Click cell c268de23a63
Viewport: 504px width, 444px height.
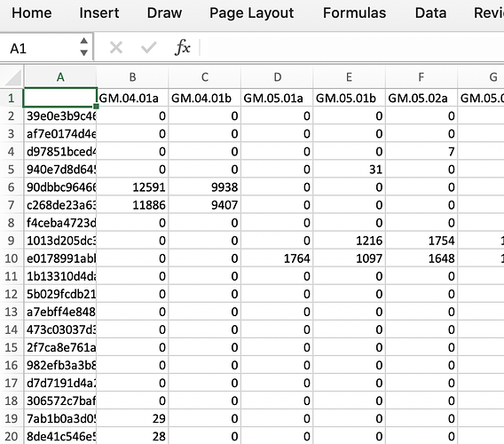tap(60, 205)
